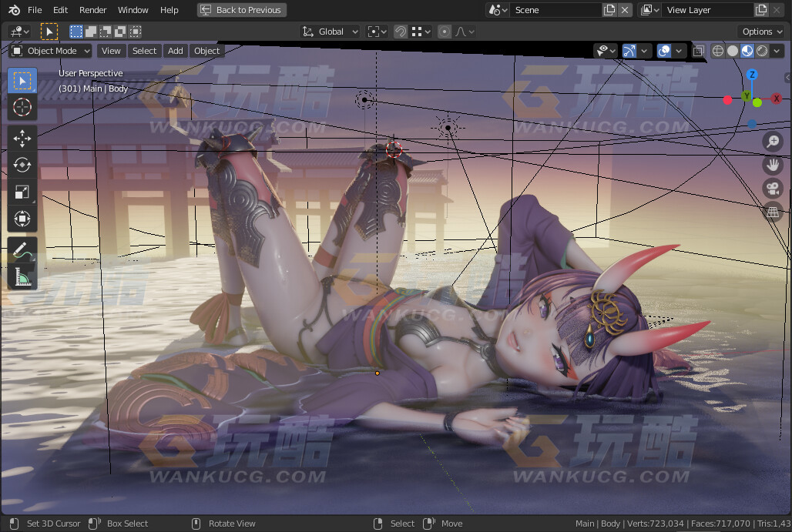Image resolution: width=792 pixels, height=532 pixels.
Task: Select the Measure ruler tool
Action: point(22,276)
